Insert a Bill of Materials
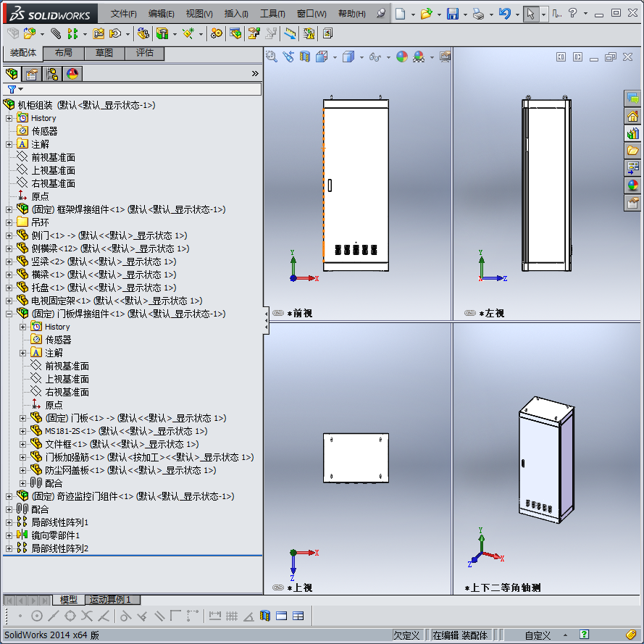 235,33
